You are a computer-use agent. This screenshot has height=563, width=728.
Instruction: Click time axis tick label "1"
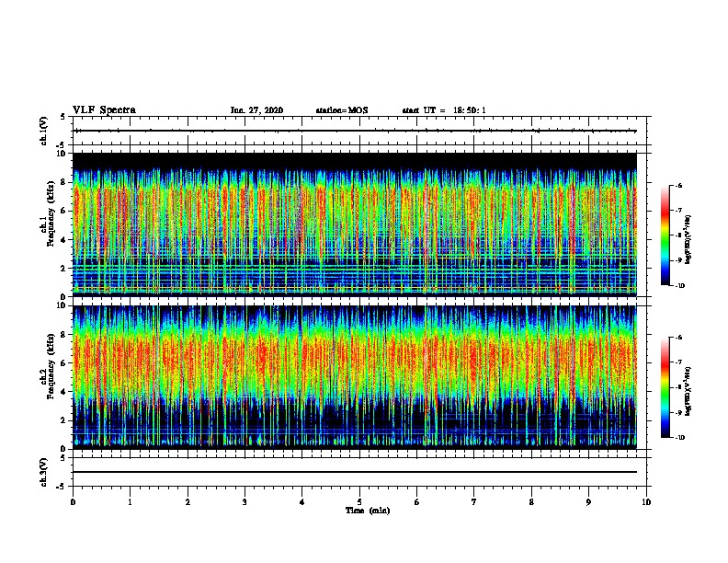click(x=130, y=502)
